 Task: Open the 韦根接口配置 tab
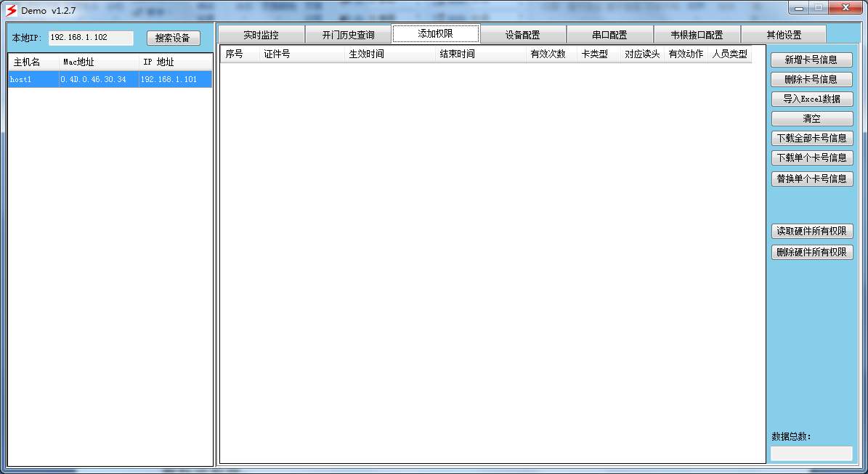pos(697,35)
